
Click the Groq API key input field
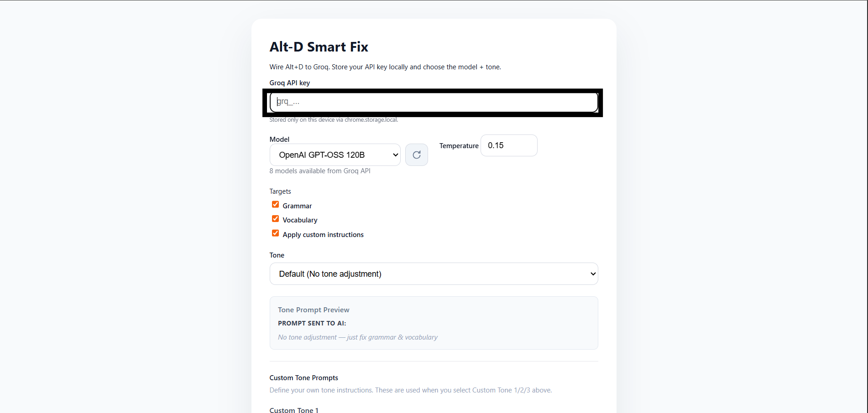coord(434,102)
